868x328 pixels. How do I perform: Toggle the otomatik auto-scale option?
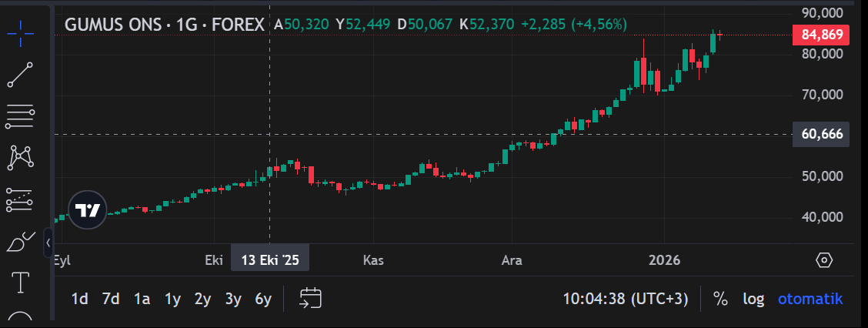810,299
